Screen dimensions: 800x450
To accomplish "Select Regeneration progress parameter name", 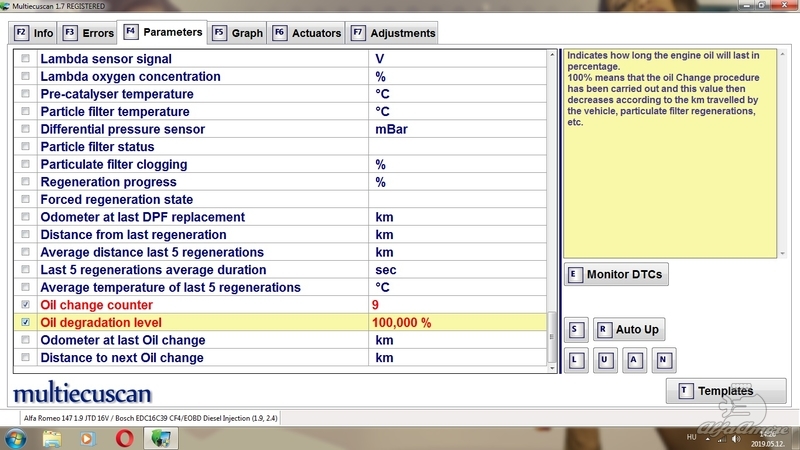I will pyautogui.click(x=108, y=182).
